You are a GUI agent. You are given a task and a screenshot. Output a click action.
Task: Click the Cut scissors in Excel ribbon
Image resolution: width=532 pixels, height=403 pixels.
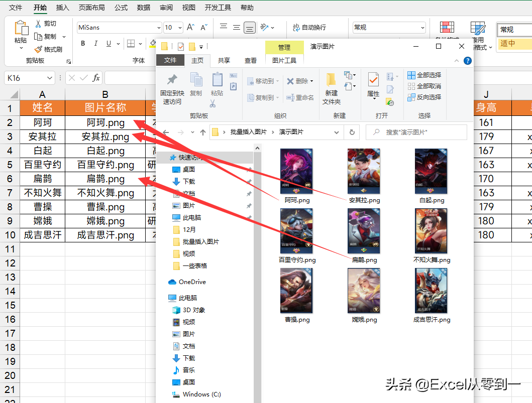click(x=38, y=24)
